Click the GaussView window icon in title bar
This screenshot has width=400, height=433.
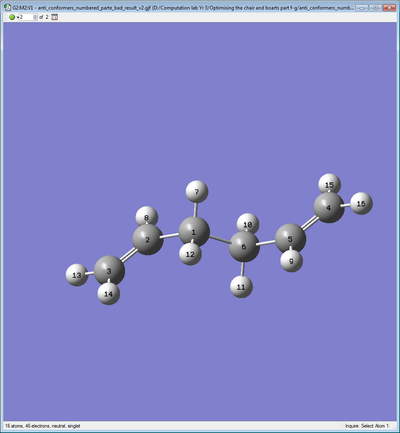pos(7,7)
